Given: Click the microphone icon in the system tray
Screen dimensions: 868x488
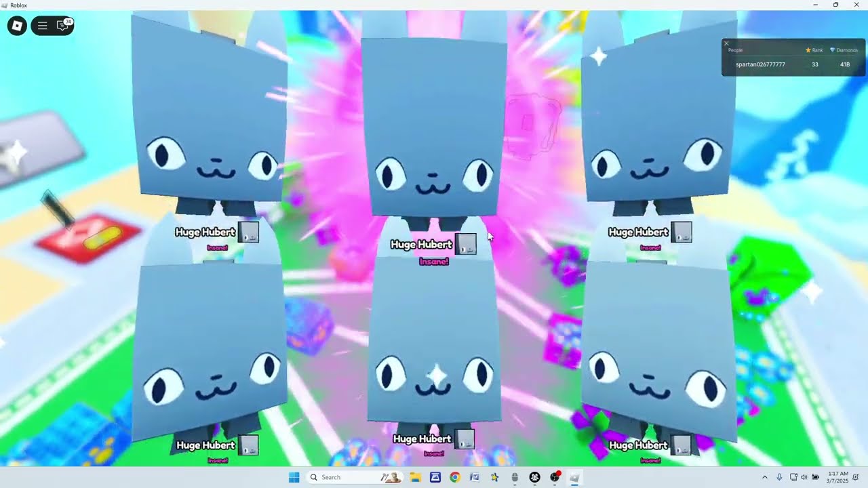Looking at the screenshot, I should pos(779,477).
